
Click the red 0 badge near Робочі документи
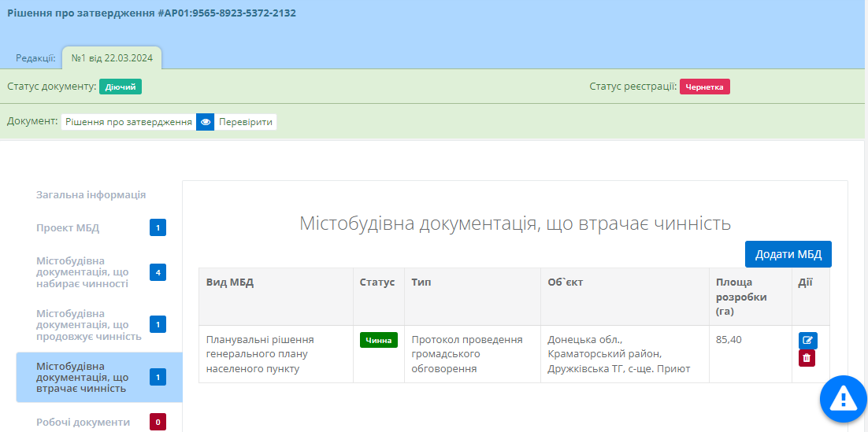pyautogui.click(x=158, y=422)
